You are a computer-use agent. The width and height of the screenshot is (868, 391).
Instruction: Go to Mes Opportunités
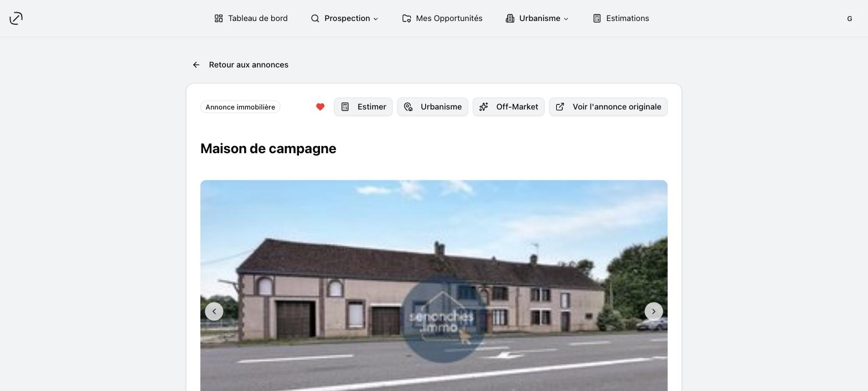click(442, 18)
